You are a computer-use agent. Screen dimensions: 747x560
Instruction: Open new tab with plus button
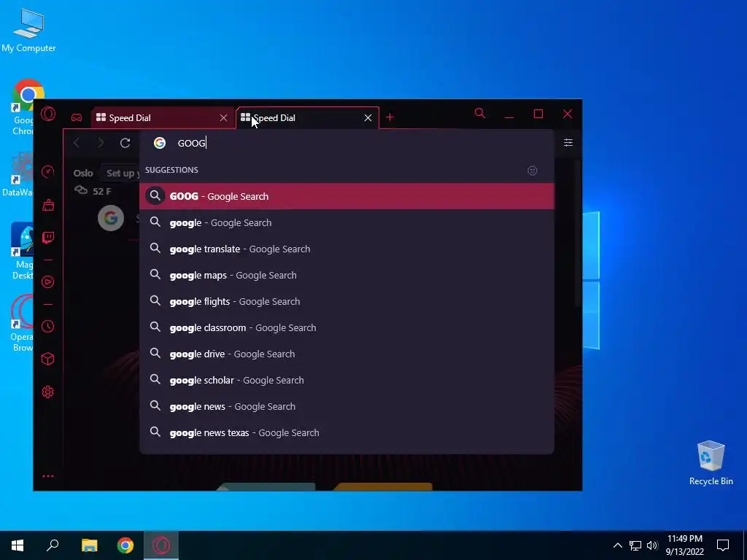coord(390,117)
